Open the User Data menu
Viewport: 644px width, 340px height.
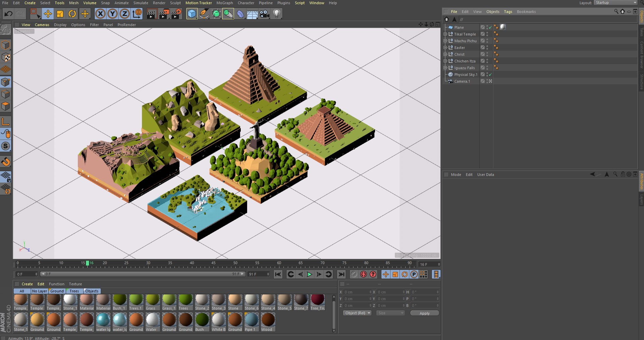(x=485, y=175)
